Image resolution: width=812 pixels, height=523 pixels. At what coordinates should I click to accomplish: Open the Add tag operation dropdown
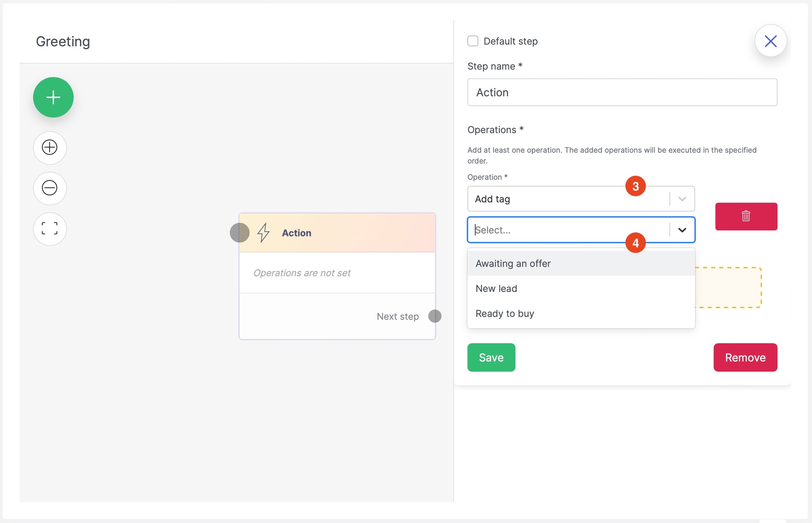pos(571,199)
